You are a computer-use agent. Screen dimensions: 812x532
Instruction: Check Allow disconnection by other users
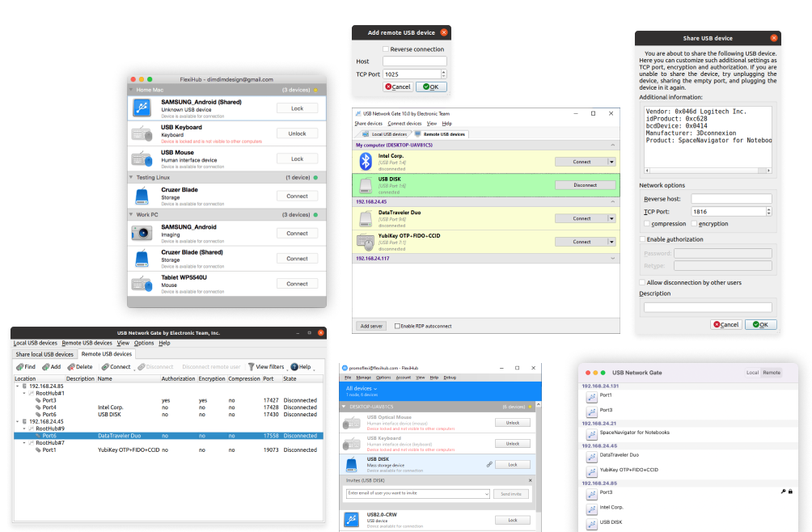click(x=643, y=282)
